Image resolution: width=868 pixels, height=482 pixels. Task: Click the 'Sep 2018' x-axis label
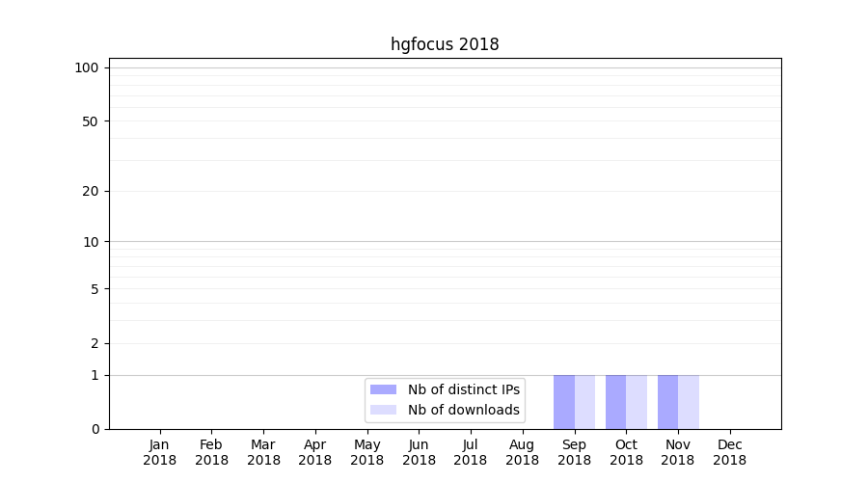point(574,452)
